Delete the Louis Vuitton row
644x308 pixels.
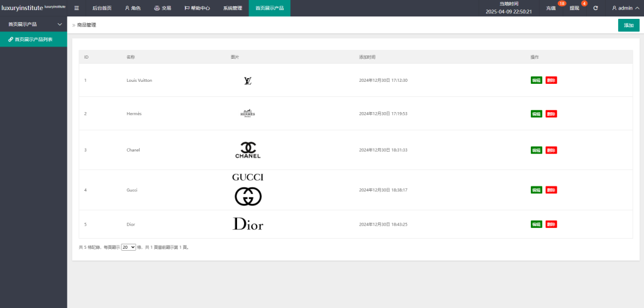(x=551, y=80)
